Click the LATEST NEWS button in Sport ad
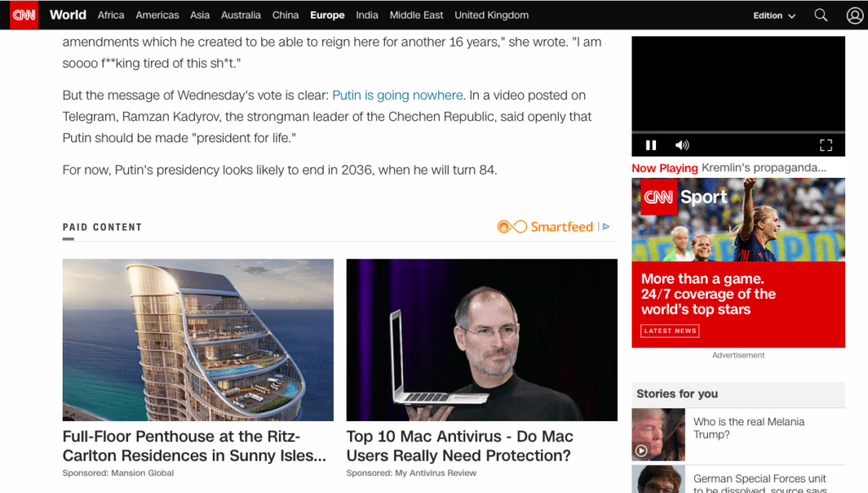This screenshot has width=868, height=493. pyautogui.click(x=670, y=331)
